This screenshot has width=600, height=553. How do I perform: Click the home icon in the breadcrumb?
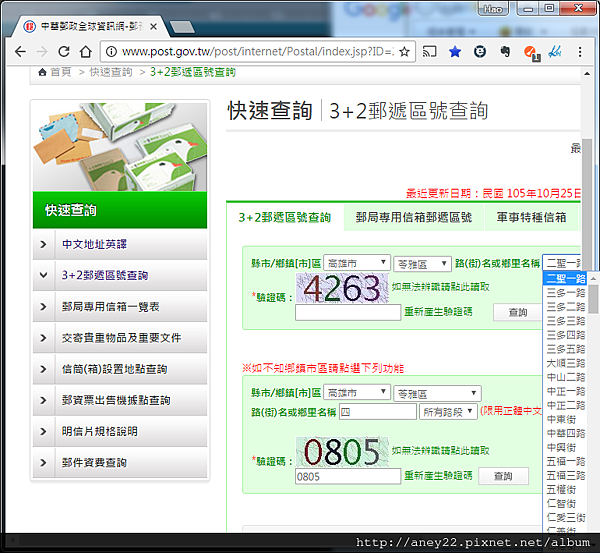click(42, 72)
